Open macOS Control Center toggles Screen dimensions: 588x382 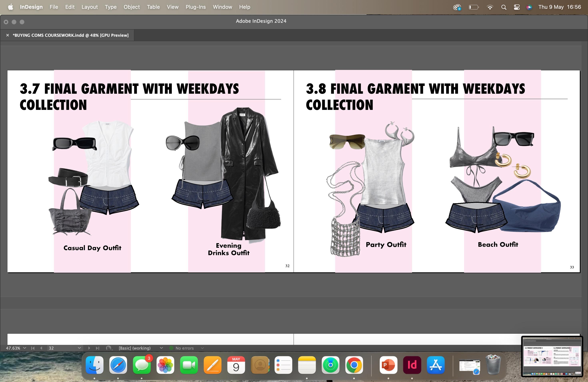(517, 7)
